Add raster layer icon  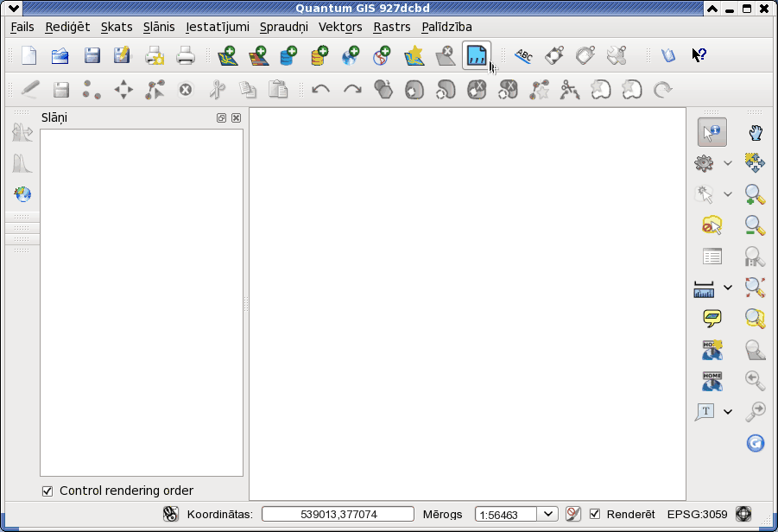(258, 55)
